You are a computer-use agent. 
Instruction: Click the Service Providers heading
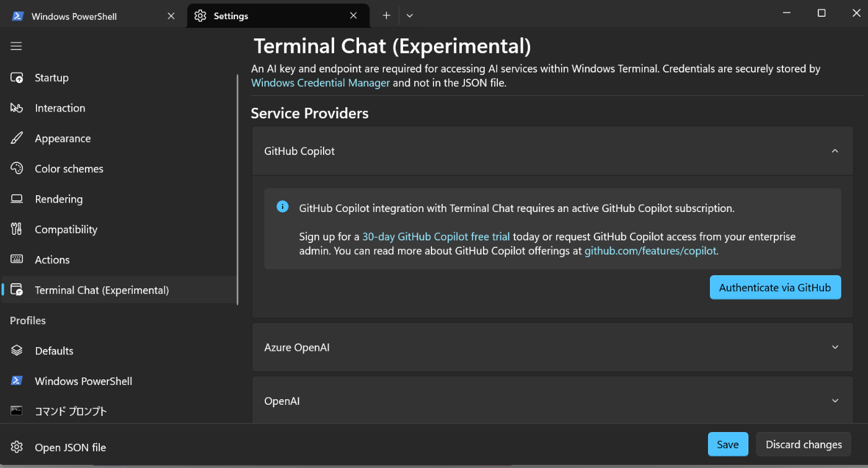click(309, 113)
